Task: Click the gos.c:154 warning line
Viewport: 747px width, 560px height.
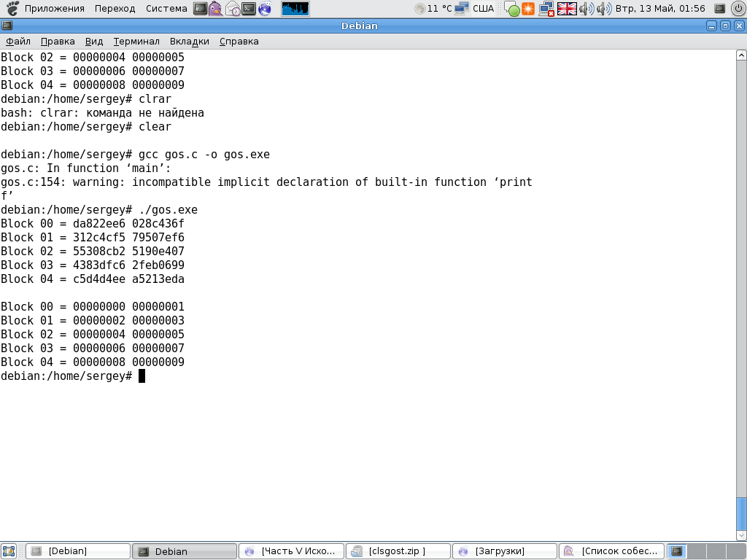Action: tap(267, 182)
